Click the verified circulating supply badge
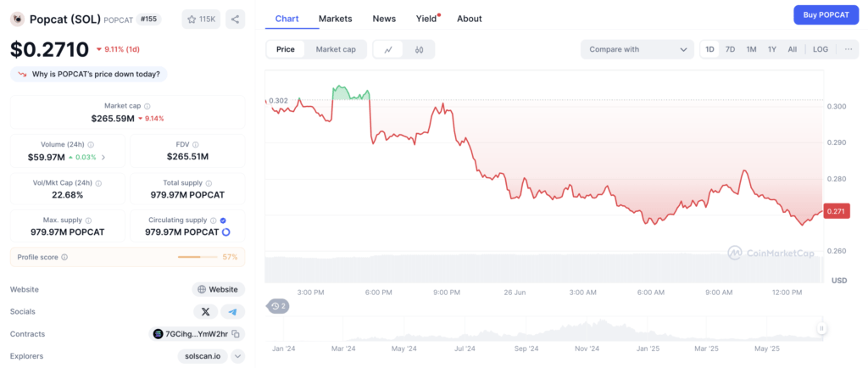Screen dimensions: 868x368 [223, 220]
